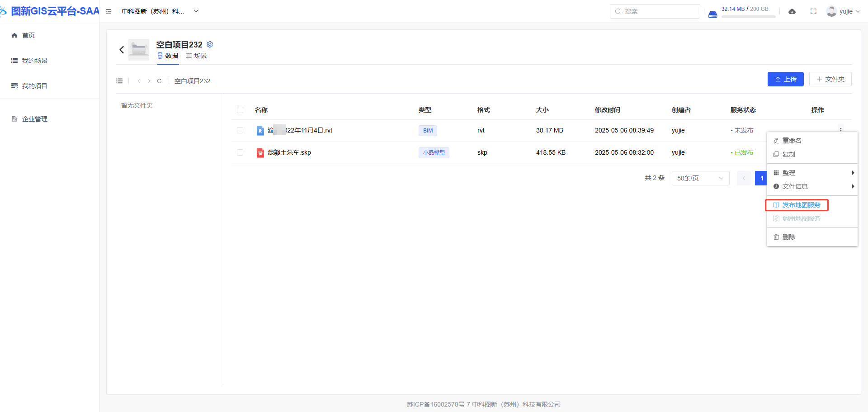Click the cloud upload icon in header
This screenshot has height=412, width=868.
[792, 11]
